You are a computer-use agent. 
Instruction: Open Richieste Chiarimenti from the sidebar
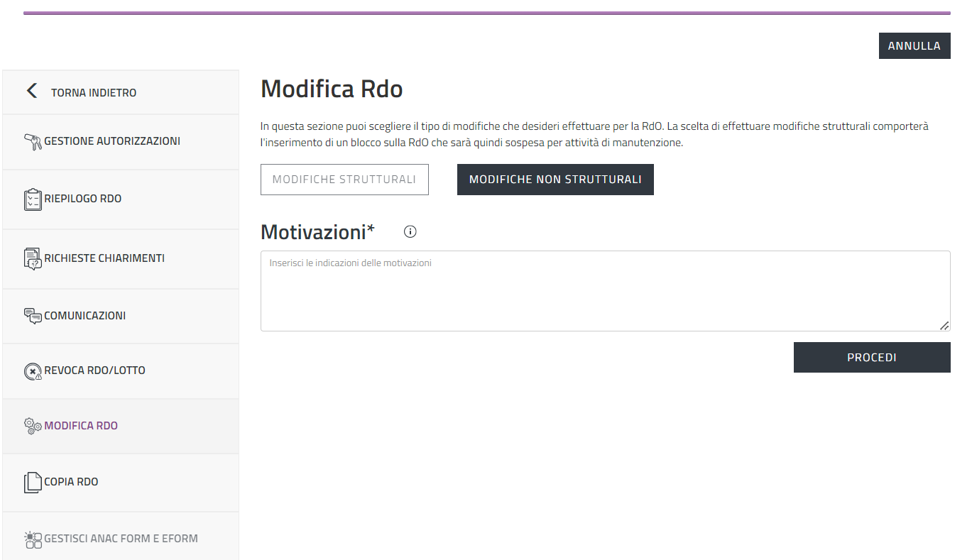pyautogui.click(x=104, y=258)
